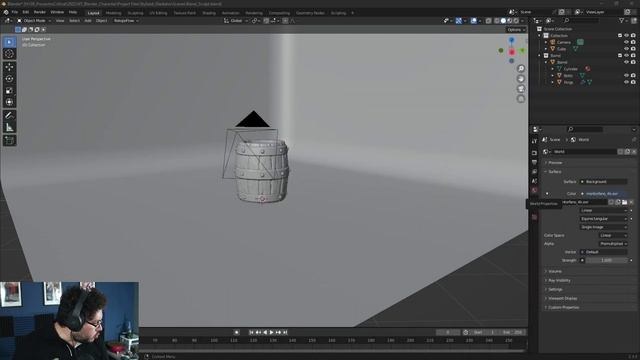This screenshot has height=360, width=640.
Task: Open the Render menu
Action: [40, 12]
